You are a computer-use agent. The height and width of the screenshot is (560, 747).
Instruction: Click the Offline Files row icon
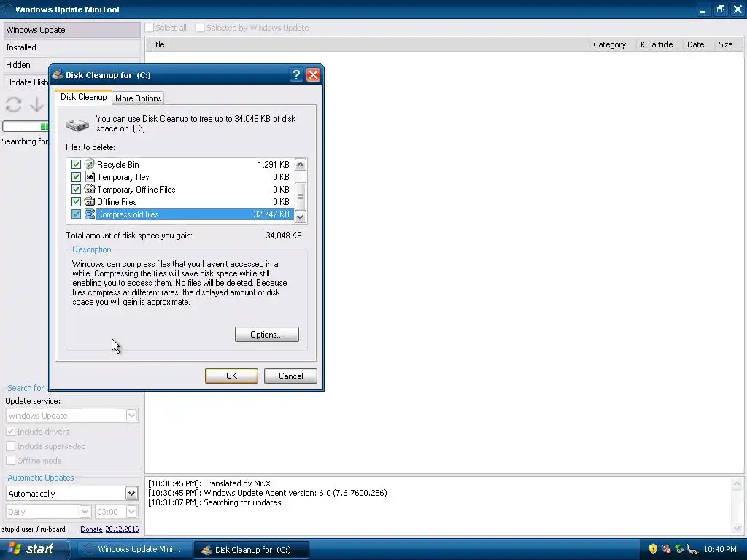point(90,201)
